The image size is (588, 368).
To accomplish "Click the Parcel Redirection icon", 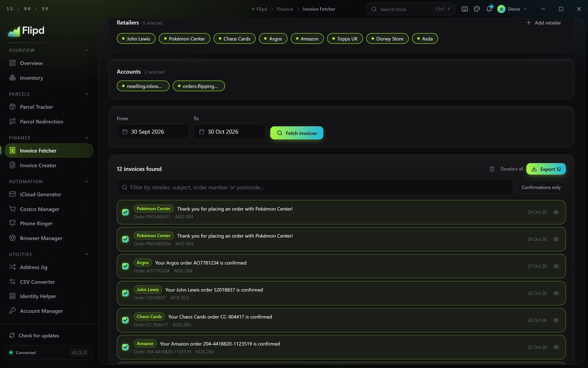I will (12, 121).
